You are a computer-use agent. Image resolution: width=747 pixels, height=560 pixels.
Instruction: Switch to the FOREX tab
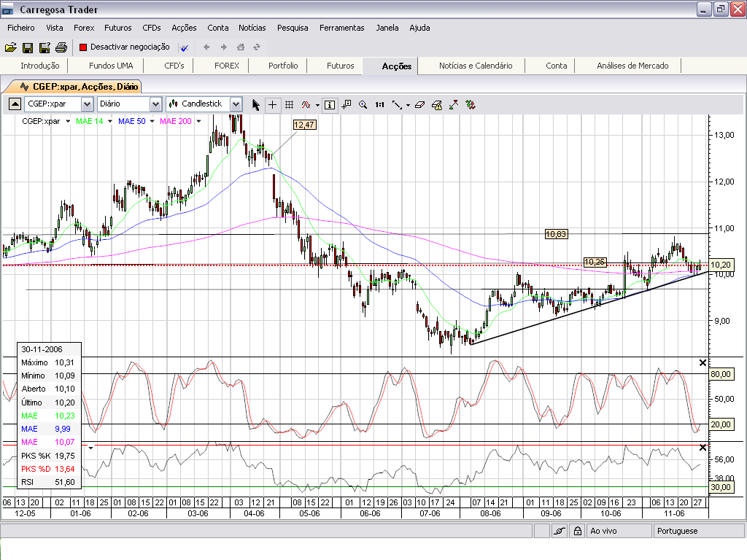point(226,66)
